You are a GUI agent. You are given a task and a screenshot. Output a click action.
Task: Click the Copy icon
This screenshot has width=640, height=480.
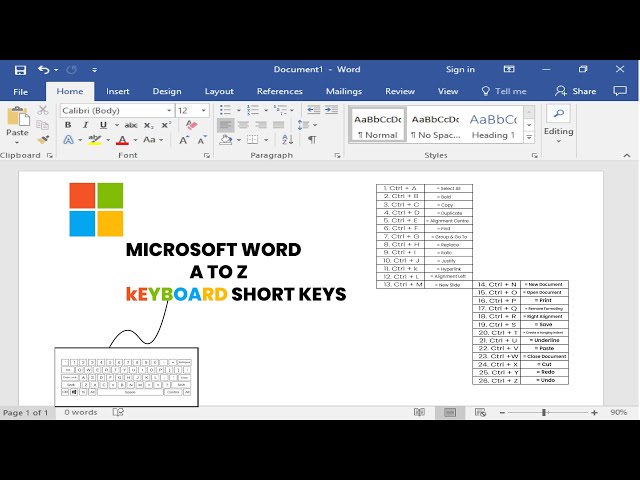[x=42, y=125]
